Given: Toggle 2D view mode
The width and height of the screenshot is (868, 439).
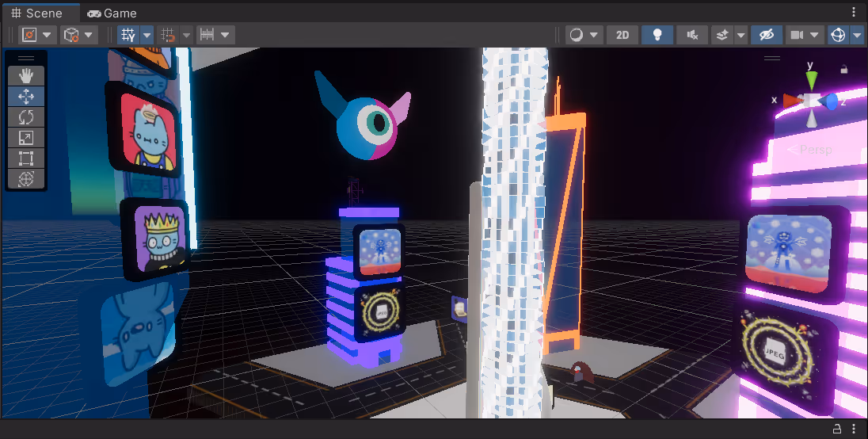Looking at the screenshot, I should click(622, 35).
